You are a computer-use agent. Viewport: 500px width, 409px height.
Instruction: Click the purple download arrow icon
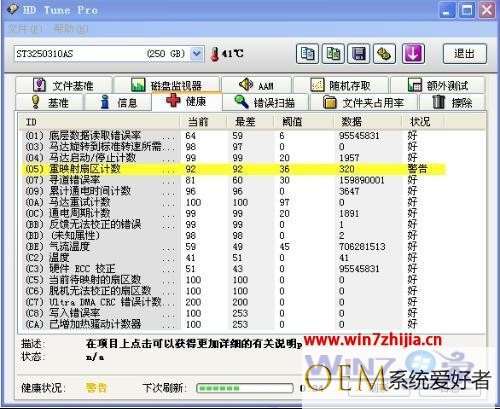tap(413, 53)
